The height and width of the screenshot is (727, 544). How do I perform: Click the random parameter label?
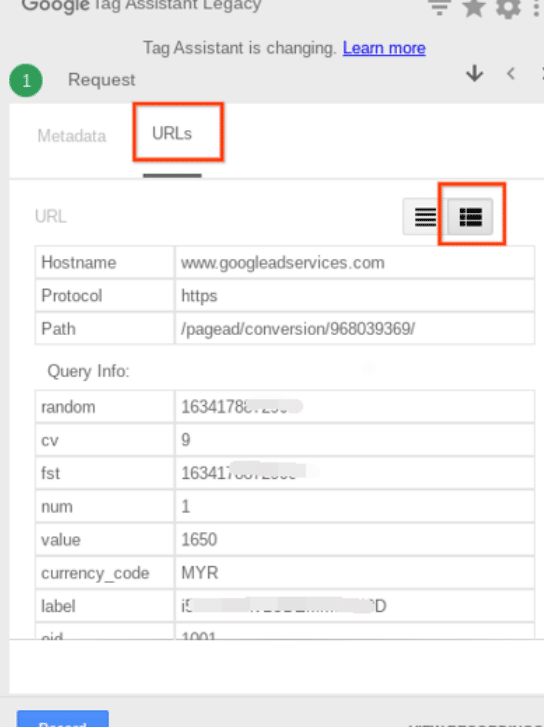point(68,407)
